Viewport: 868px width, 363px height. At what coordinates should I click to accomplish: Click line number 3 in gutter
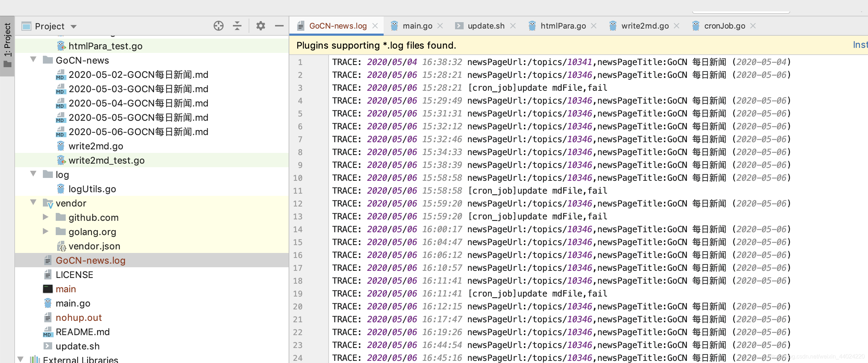pyautogui.click(x=300, y=88)
